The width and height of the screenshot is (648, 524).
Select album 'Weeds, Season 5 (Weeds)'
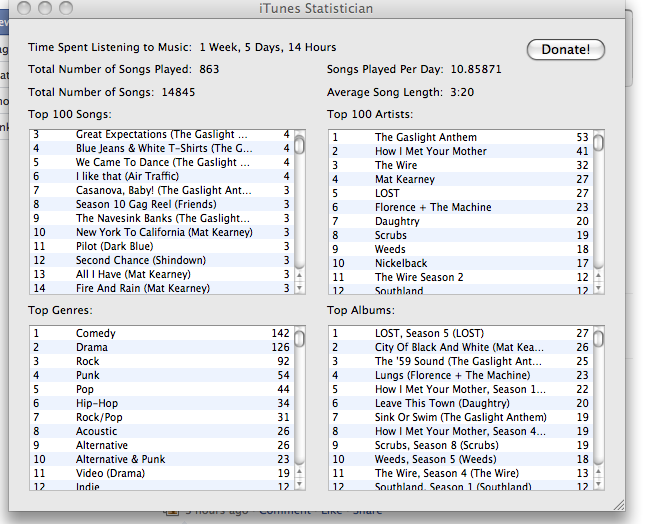[461, 460]
